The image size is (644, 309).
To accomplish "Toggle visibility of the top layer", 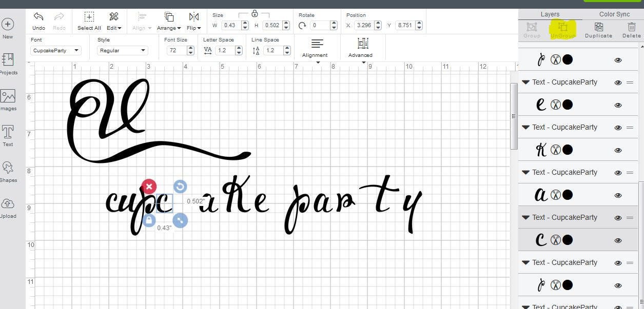I will click(x=618, y=60).
